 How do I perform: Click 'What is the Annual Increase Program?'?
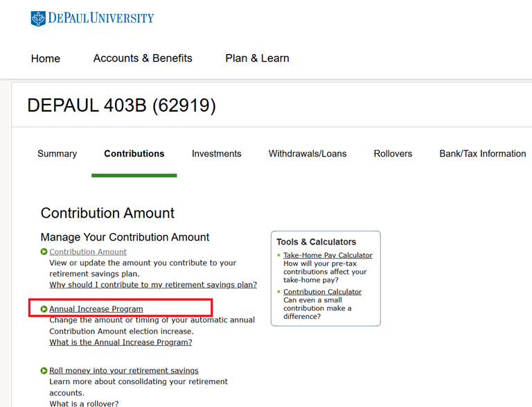coord(121,342)
